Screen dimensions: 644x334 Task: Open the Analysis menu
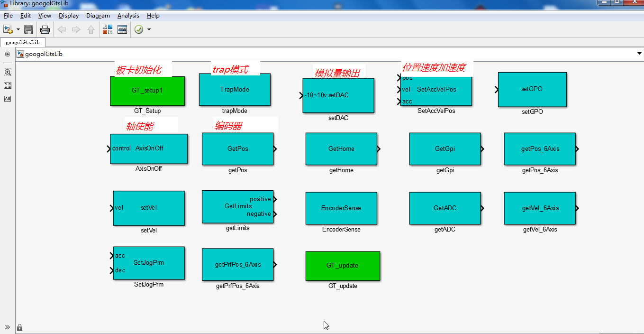(128, 16)
